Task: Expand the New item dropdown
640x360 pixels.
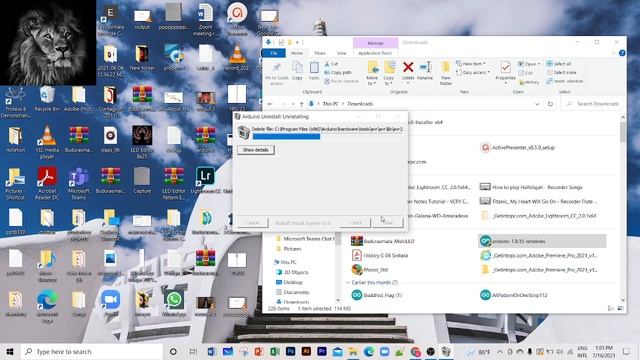Action: point(471,64)
